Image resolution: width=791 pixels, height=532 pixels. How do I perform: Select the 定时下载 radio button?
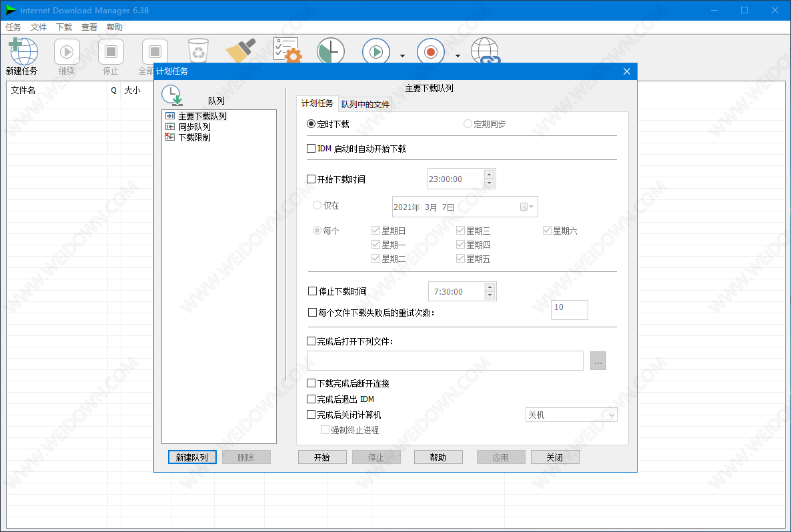pyautogui.click(x=311, y=124)
